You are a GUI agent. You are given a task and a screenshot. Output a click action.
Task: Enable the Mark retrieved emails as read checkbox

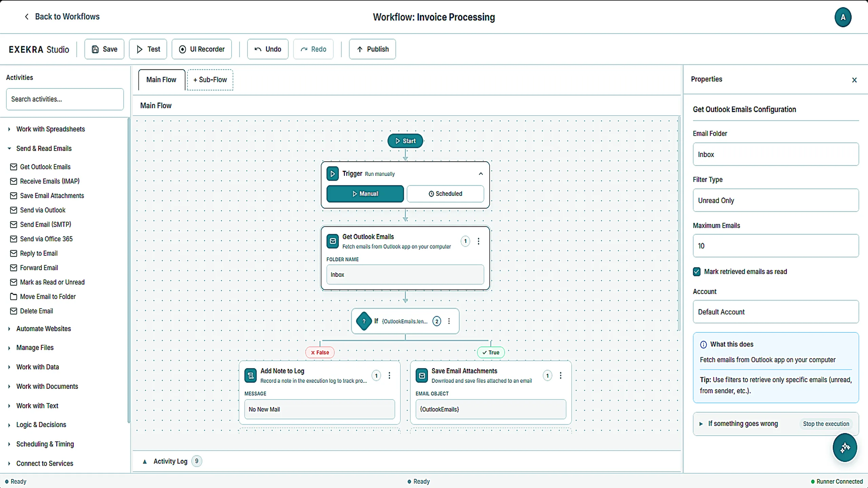696,271
